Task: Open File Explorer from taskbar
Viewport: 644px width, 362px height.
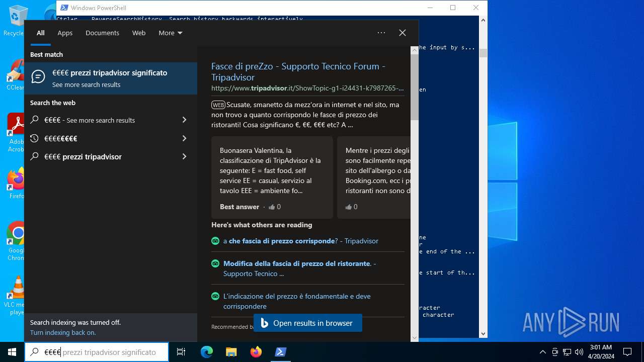Action: pos(231,352)
